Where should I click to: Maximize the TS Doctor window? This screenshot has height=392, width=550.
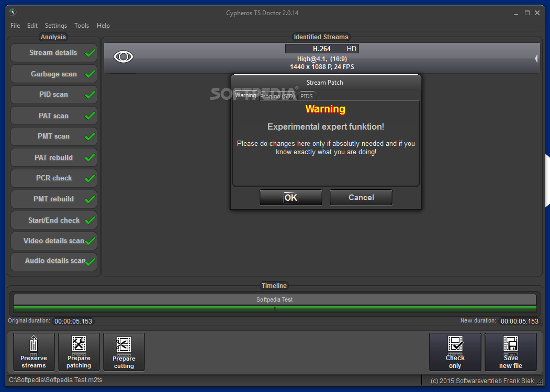click(x=527, y=13)
